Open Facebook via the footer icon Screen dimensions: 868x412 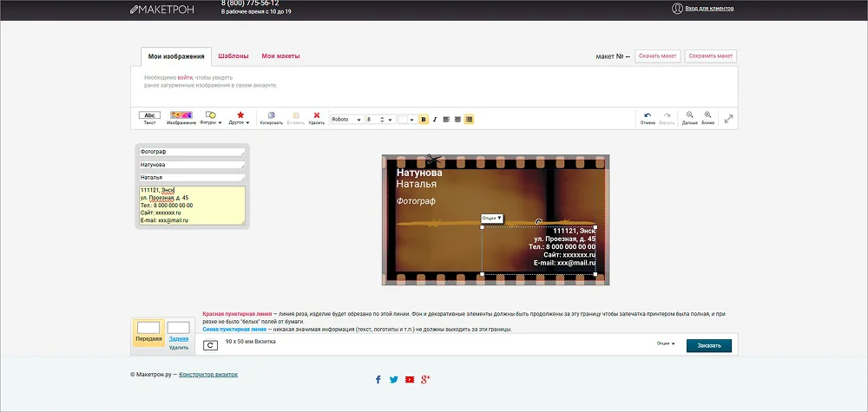tap(378, 379)
